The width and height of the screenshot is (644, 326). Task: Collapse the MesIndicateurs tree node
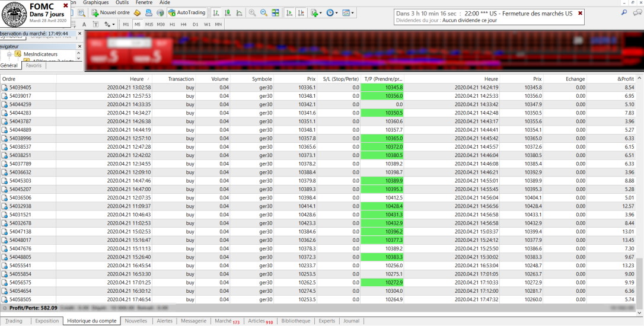(x=10, y=54)
